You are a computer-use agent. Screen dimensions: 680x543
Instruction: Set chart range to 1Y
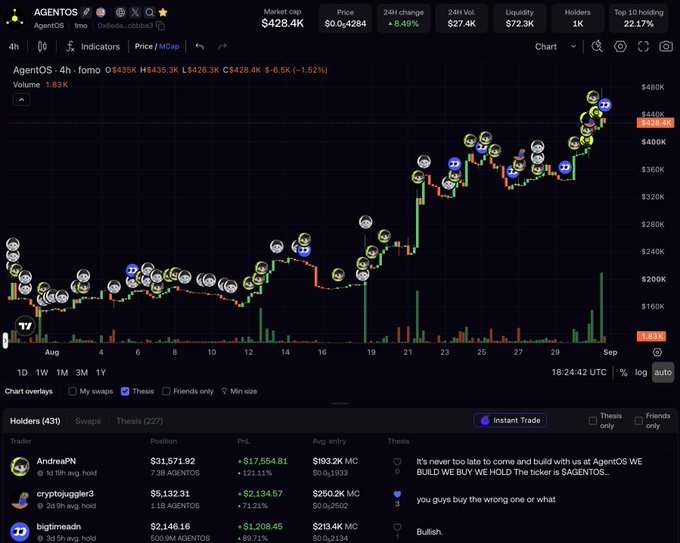tap(101, 373)
